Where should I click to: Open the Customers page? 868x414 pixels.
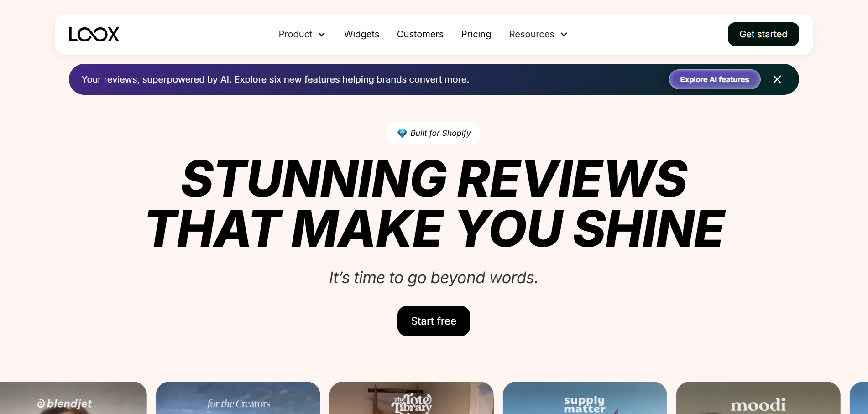click(420, 34)
